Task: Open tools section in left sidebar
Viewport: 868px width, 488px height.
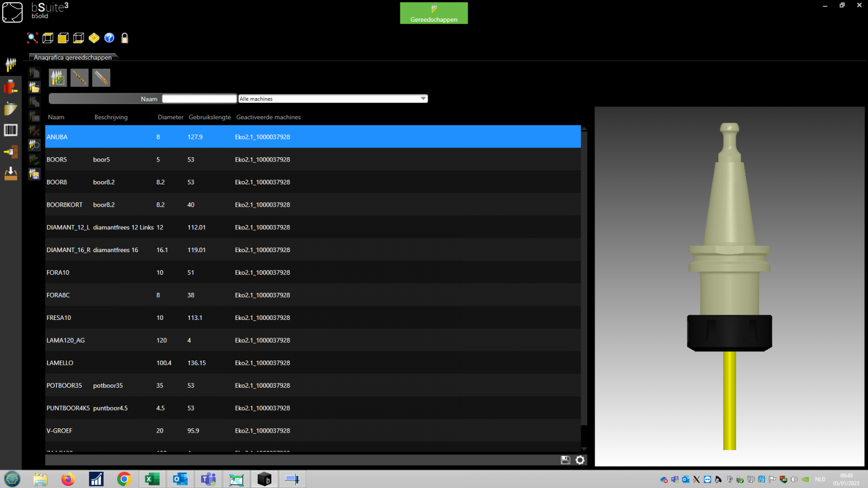Action: tap(11, 65)
